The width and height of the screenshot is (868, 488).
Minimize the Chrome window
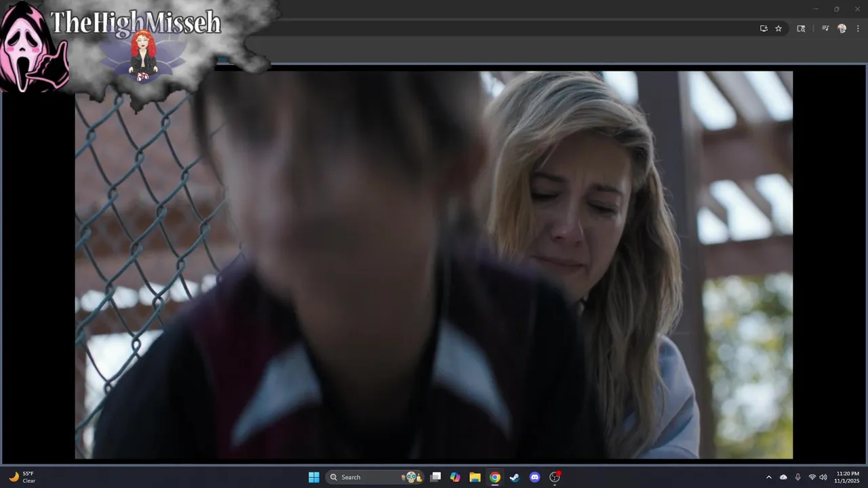(816, 9)
